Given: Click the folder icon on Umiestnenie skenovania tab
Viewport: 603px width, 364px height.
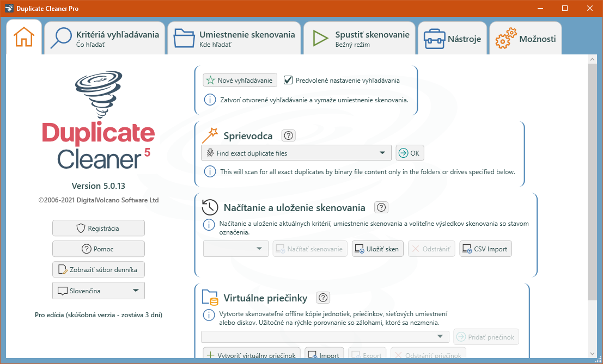Looking at the screenshot, I should pos(184,39).
